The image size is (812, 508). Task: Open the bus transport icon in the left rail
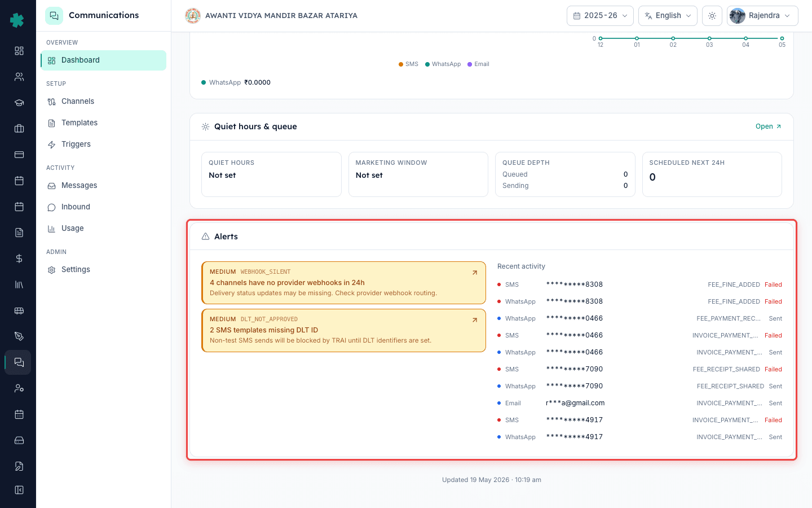click(19, 310)
